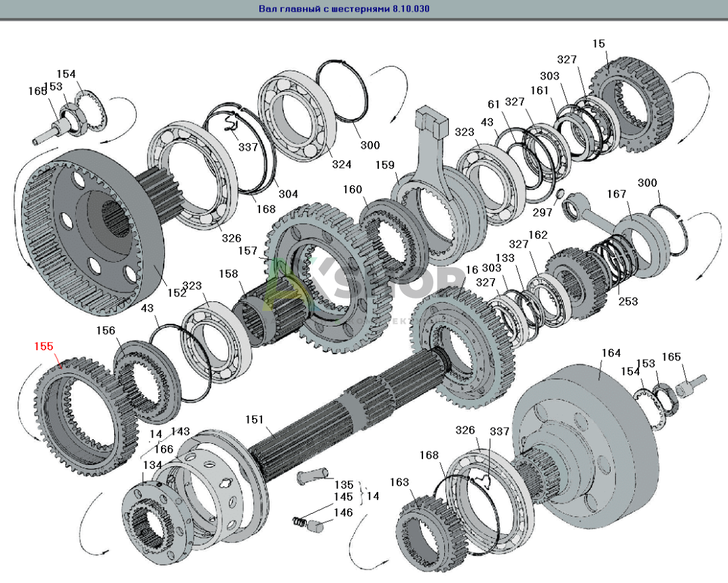The width and height of the screenshot is (728, 583).
Task: Select part label 164 on large drum
Action: (x=611, y=353)
